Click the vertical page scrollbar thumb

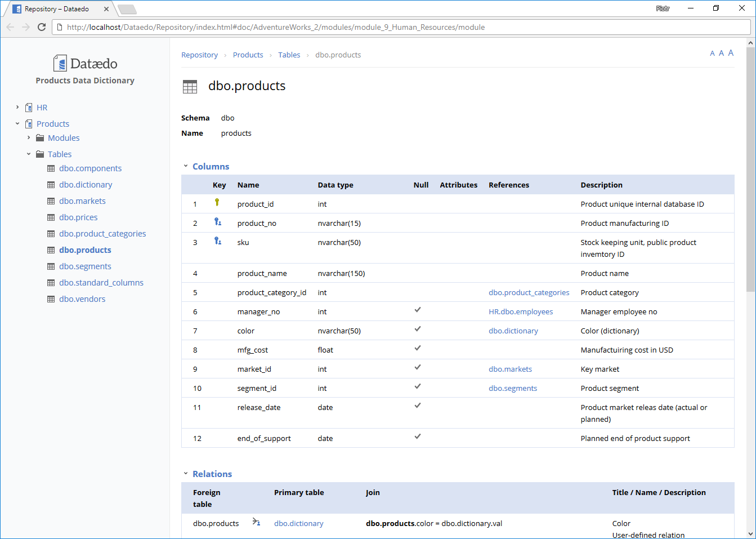click(750, 169)
